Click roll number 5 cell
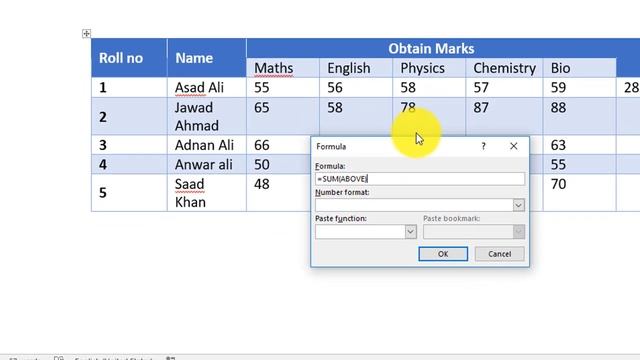Viewport: 640px width, 360px height. pyautogui.click(x=129, y=193)
